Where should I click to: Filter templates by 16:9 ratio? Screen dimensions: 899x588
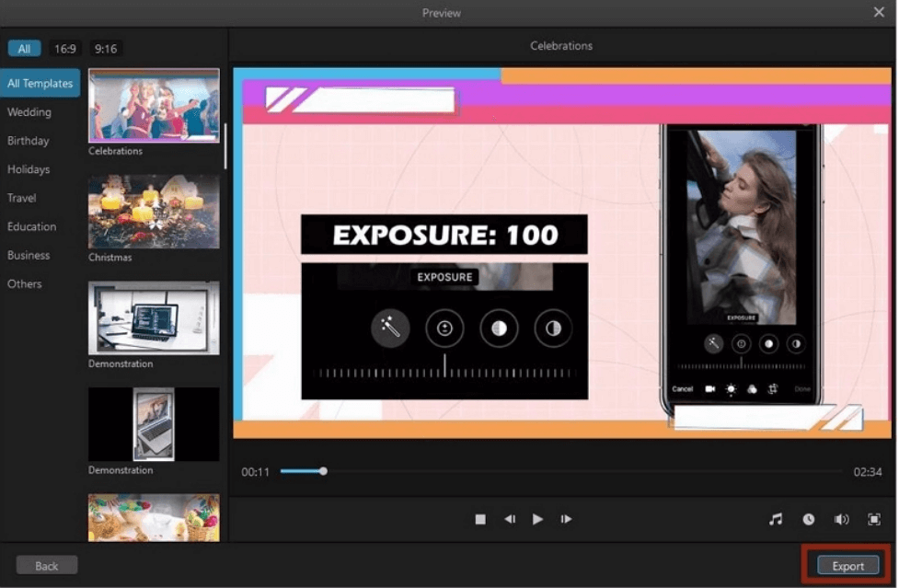point(64,49)
